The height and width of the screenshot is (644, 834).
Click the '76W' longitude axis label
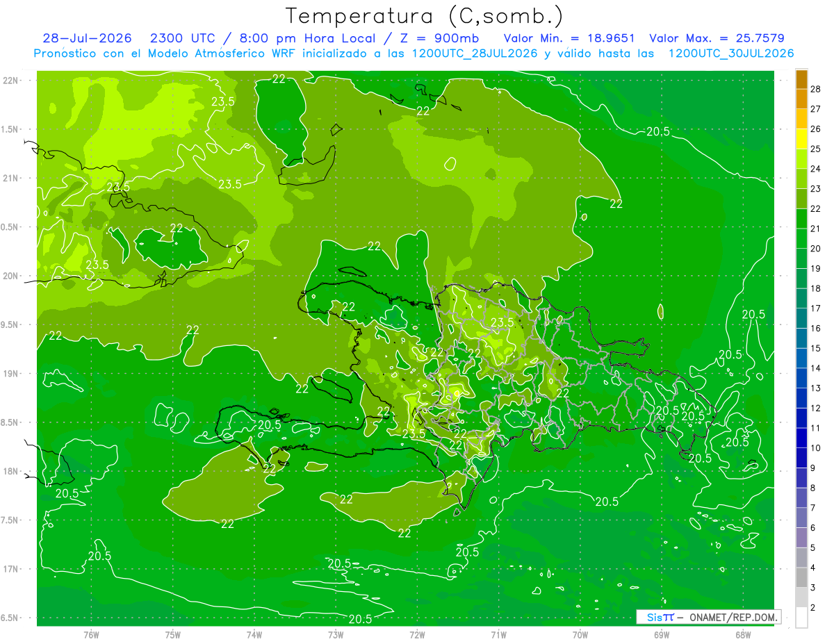coord(91,635)
